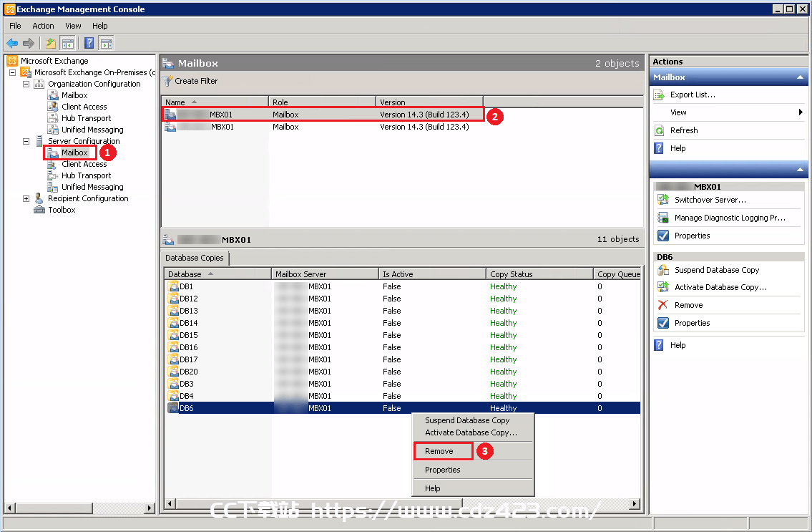The width and height of the screenshot is (812, 532).
Task: Click the Properties checkmark icon under MBX01 actions
Action: coord(663,236)
